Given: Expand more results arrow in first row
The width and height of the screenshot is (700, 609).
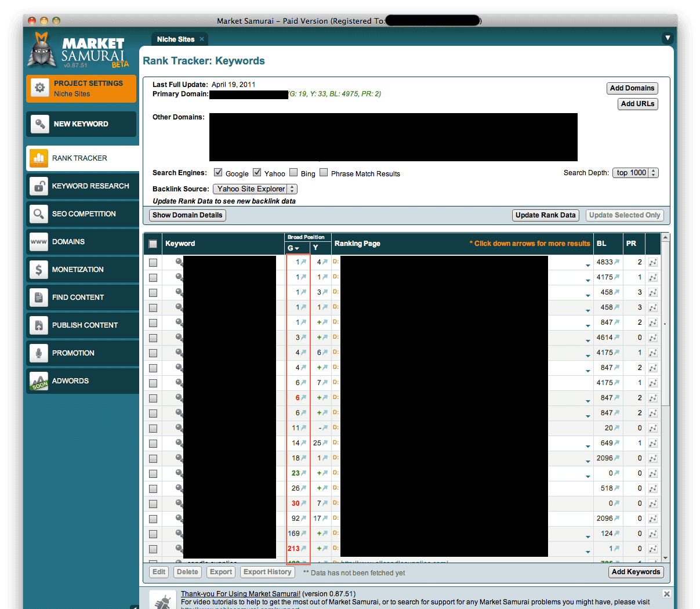Looking at the screenshot, I should point(587,265).
